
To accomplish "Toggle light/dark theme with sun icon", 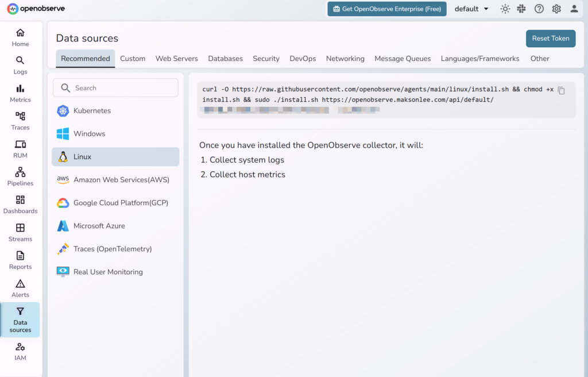I will coord(505,9).
